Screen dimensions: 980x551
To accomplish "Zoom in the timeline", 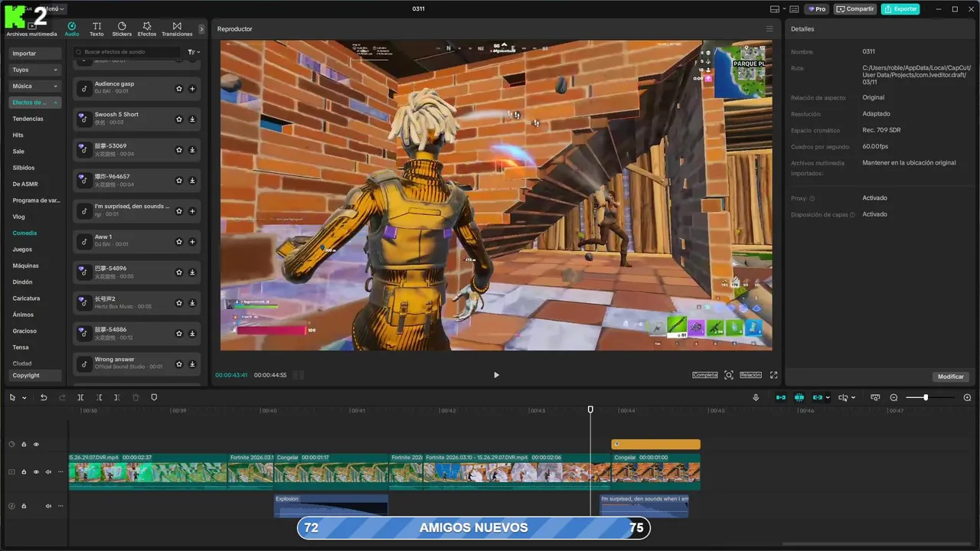I will pyautogui.click(x=967, y=398).
